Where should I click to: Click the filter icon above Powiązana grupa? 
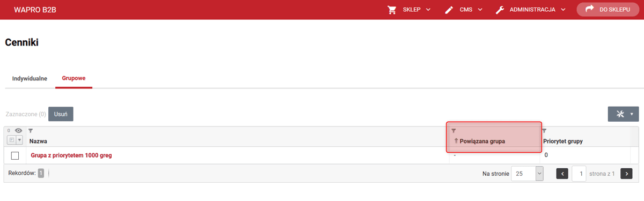(453, 131)
